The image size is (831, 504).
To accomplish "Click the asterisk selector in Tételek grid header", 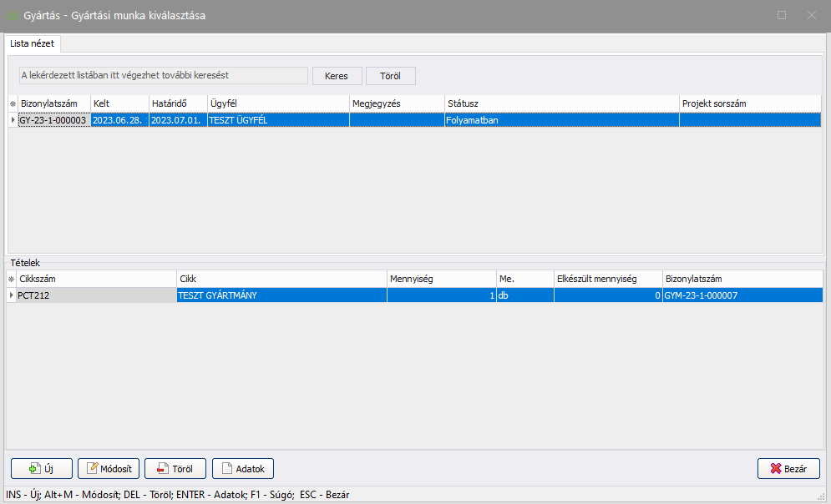I will (x=12, y=279).
